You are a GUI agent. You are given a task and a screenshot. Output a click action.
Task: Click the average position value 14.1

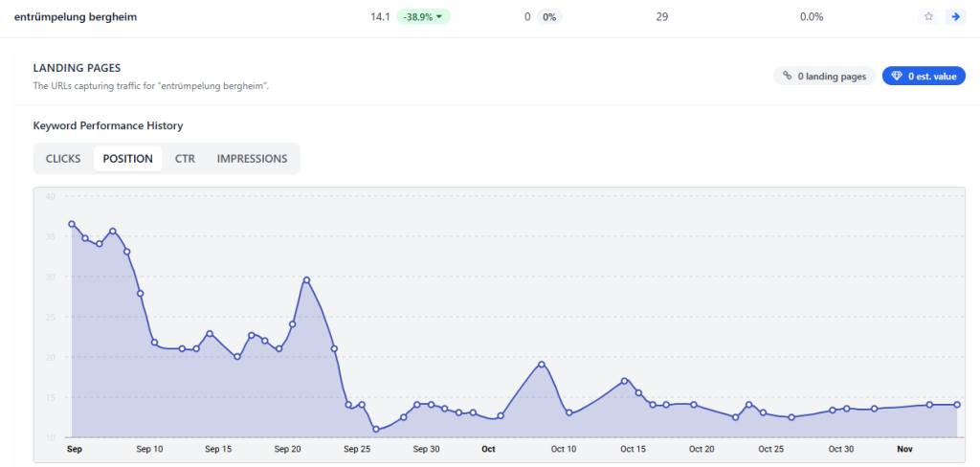point(380,17)
